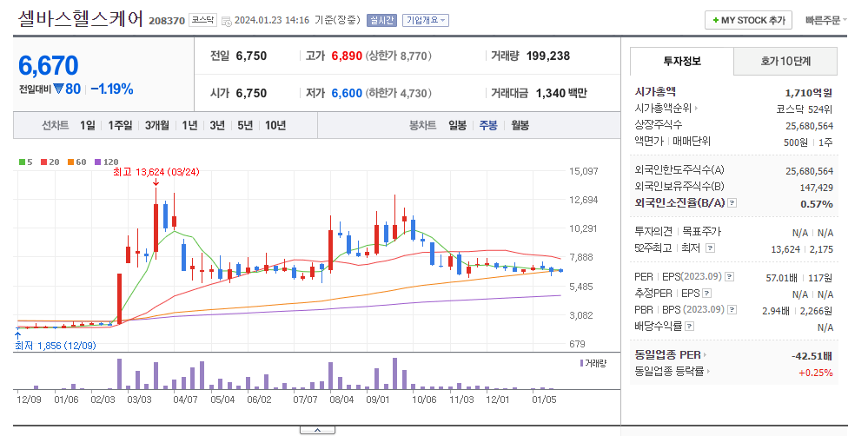The image size is (868, 436).
Task: Select the 10년 line chart period
Action: (275, 126)
